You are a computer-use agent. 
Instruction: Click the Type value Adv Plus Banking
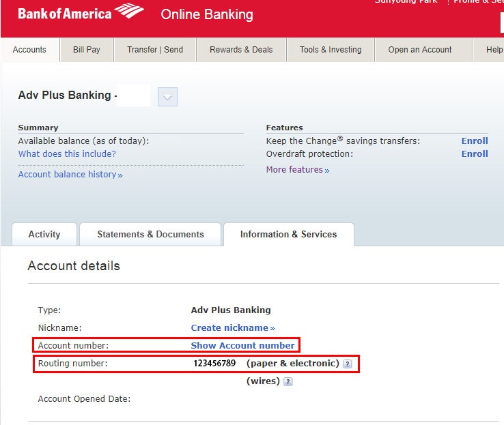(x=231, y=310)
